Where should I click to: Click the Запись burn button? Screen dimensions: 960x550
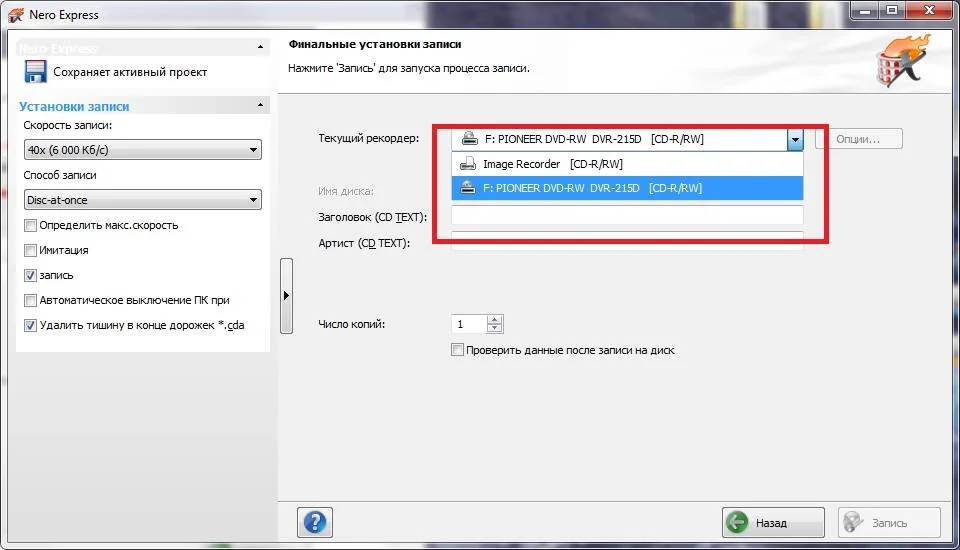click(889, 522)
